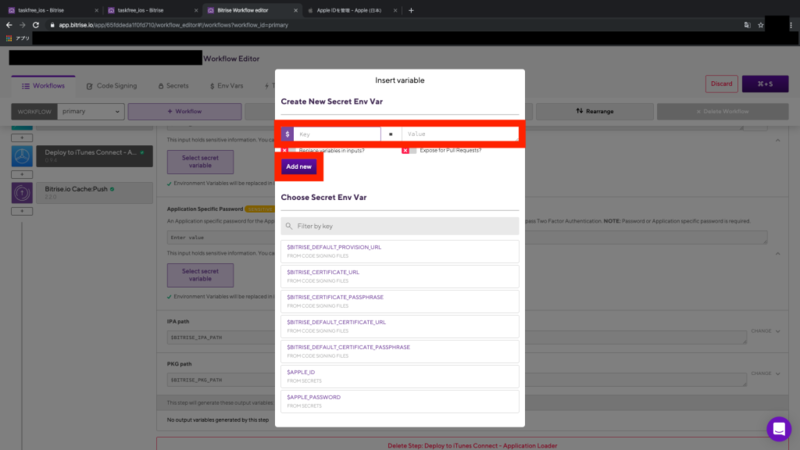Screen dimensions: 800x450
Task: Select the Deploy to iTunes Connect step
Action: coord(94,156)
